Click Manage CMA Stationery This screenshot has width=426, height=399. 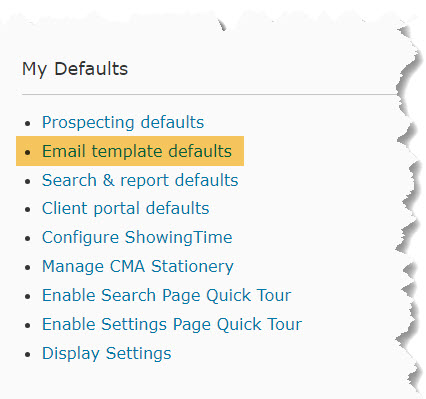[x=138, y=267]
